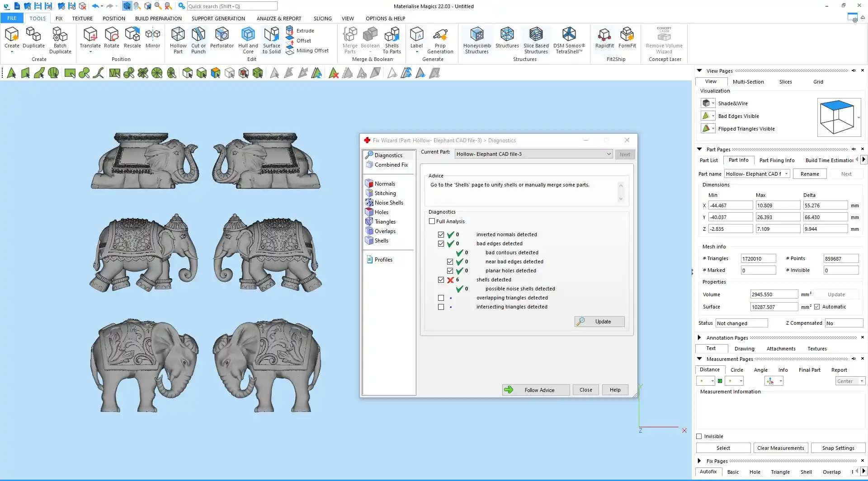Click the Follow Advice button

coord(536,390)
